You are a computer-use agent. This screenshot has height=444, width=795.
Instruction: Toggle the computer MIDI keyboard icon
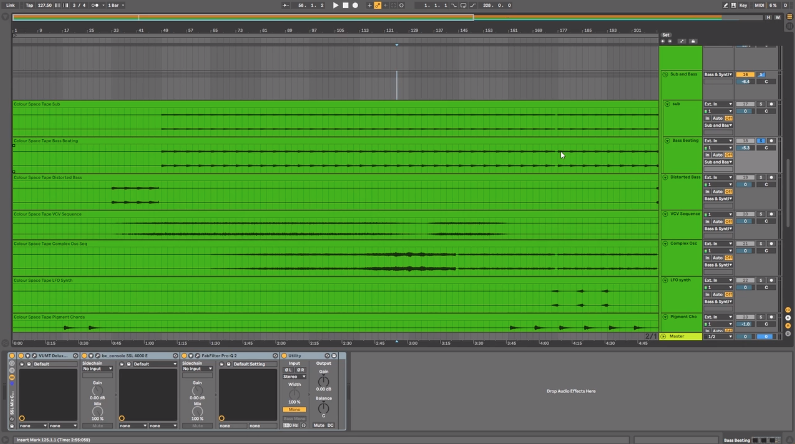pos(734,5)
